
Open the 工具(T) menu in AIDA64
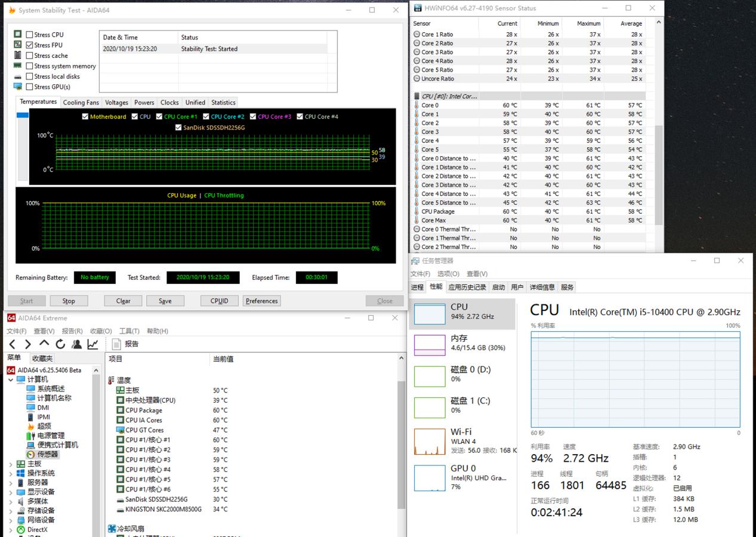pyautogui.click(x=129, y=331)
